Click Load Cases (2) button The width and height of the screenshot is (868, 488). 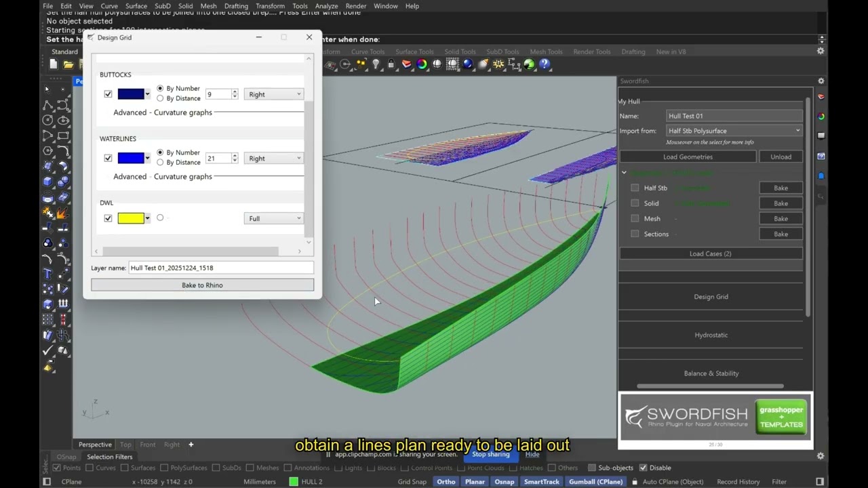point(710,253)
